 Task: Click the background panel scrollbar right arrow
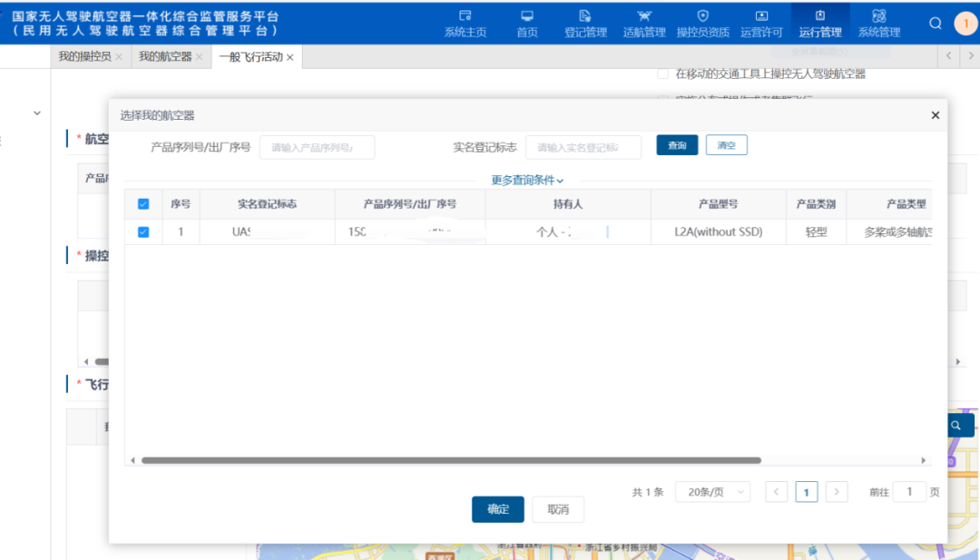click(x=957, y=361)
